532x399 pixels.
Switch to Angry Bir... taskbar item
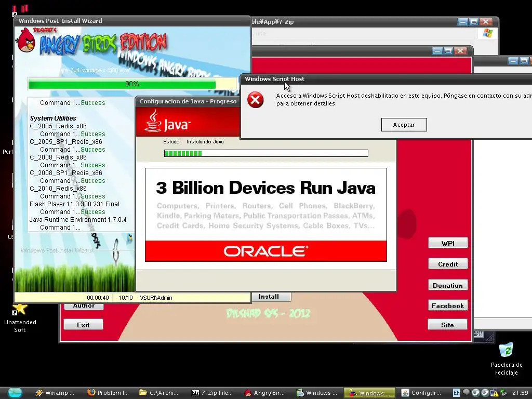click(264, 393)
